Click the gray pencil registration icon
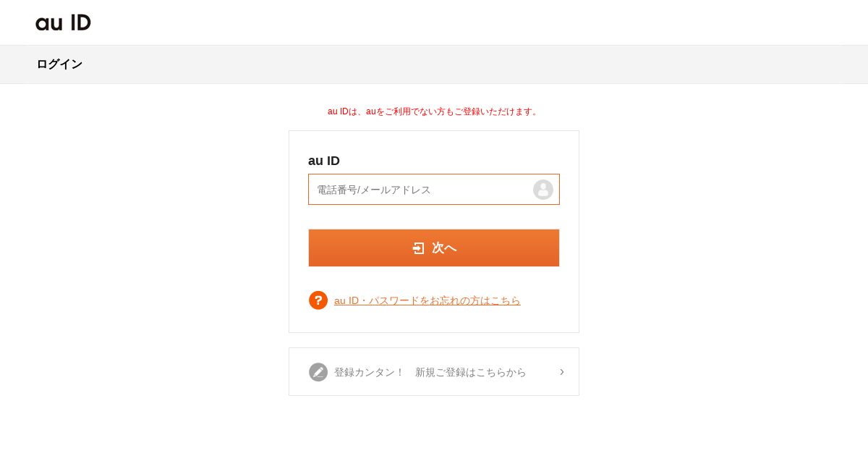The height and width of the screenshot is (456, 868). (x=318, y=372)
